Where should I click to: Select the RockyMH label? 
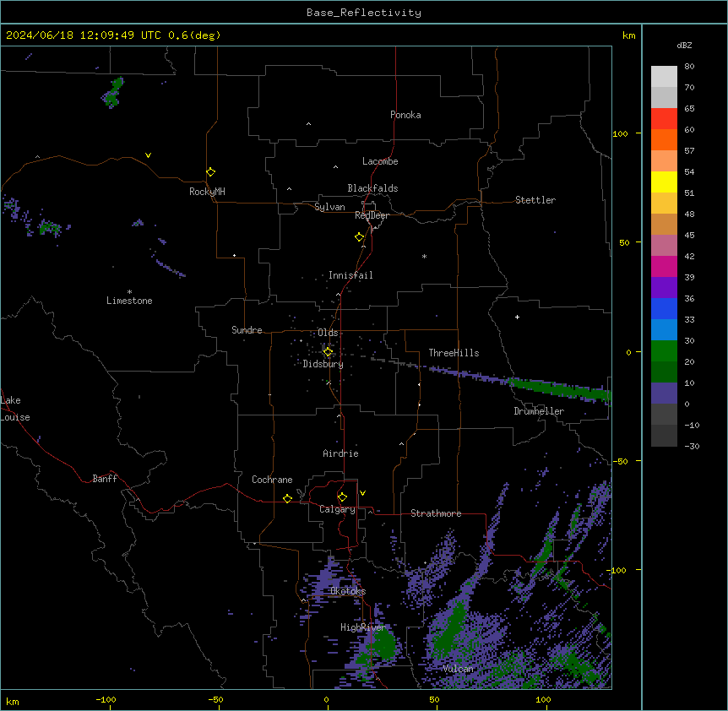click(207, 192)
